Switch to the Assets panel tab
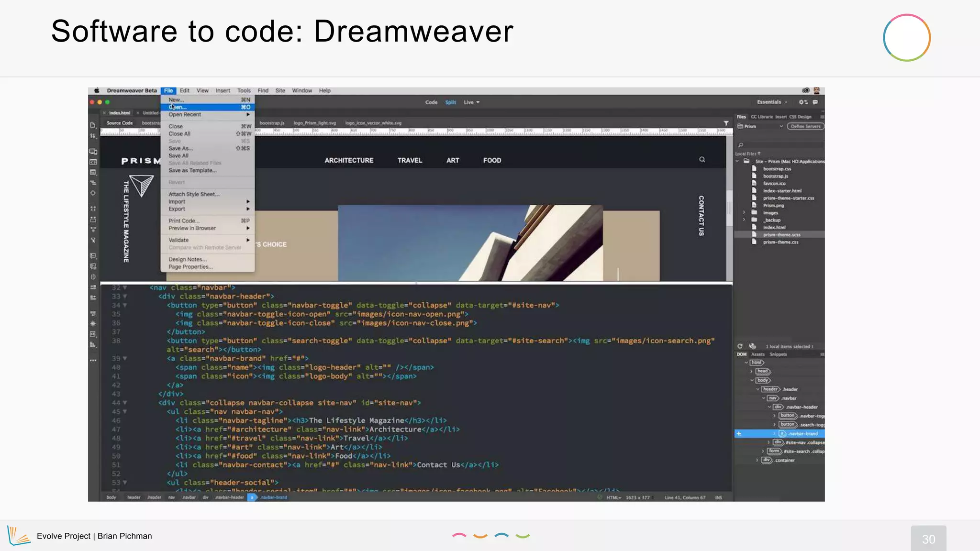980x551 pixels. pos(758,354)
